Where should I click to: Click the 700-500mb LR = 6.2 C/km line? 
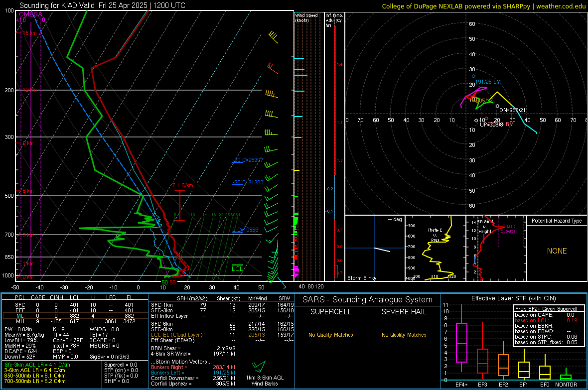pos(35,382)
